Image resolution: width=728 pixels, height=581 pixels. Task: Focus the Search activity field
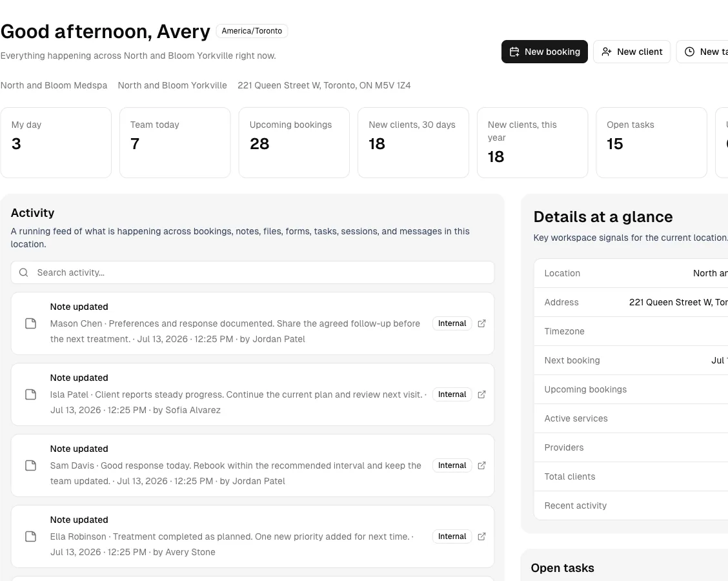coord(252,272)
